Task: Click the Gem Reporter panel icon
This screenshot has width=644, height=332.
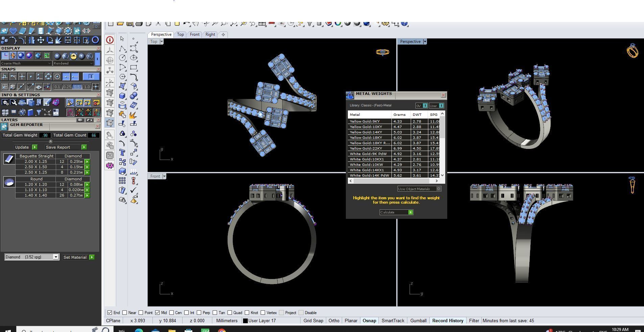Action: 4,126
